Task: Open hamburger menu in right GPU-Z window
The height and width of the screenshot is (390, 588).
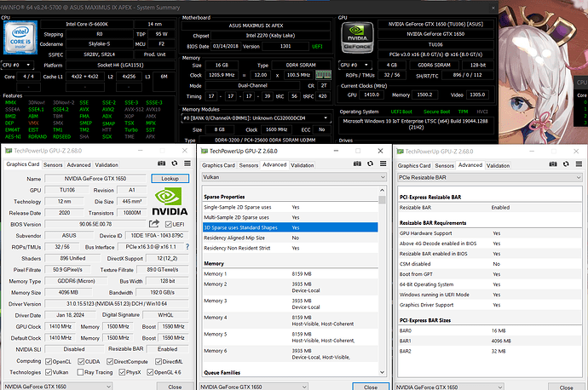Action: tap(579, 164)
